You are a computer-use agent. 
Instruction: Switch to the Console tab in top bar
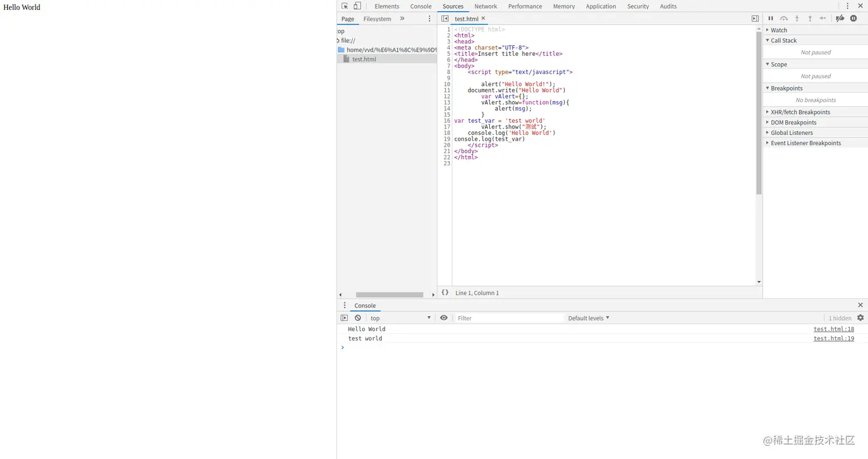pyautogui.click(x=421, y=6)
